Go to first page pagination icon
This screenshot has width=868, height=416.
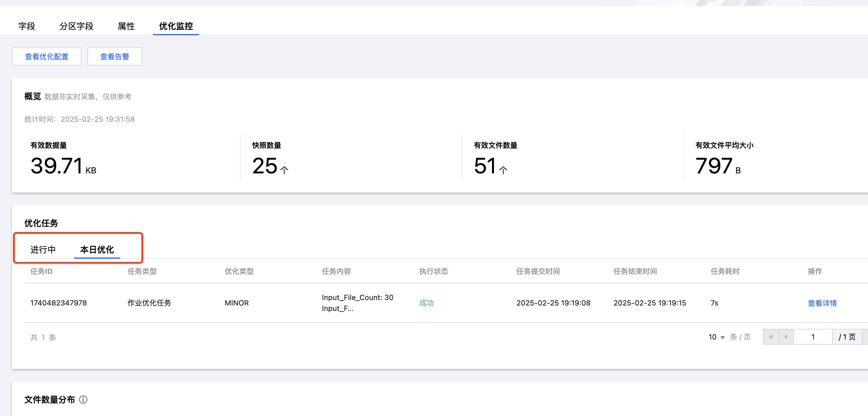pos(771,337)
